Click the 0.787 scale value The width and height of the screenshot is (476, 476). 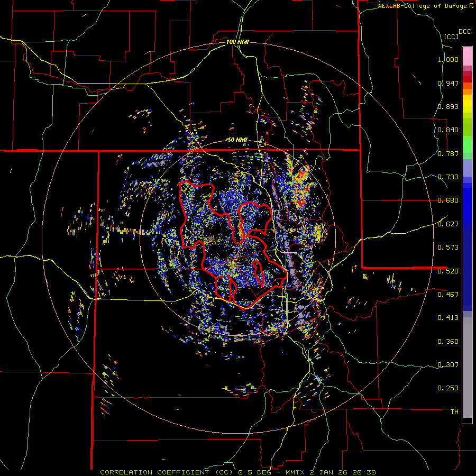448,153
